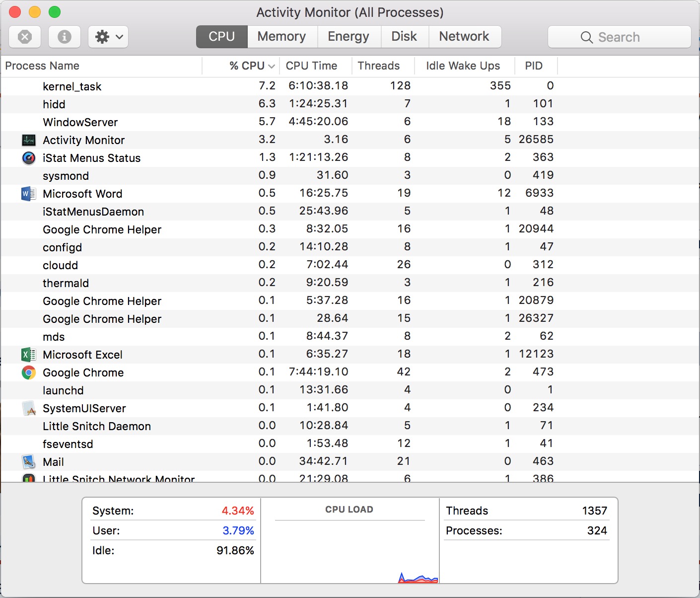Click the Activity Monitor app icon in list
The image size is (700, 598).
(29, 140)
